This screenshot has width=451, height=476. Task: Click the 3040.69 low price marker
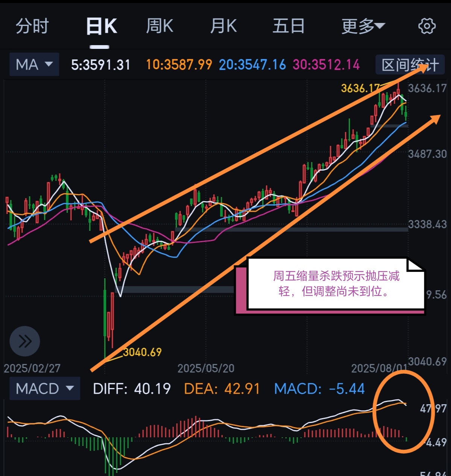[142, 352]
